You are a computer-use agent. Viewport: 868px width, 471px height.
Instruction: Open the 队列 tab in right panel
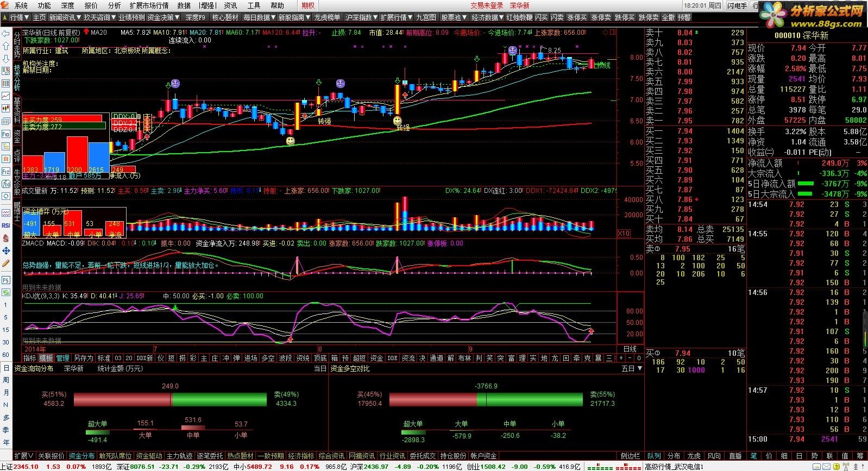point(654,456)
